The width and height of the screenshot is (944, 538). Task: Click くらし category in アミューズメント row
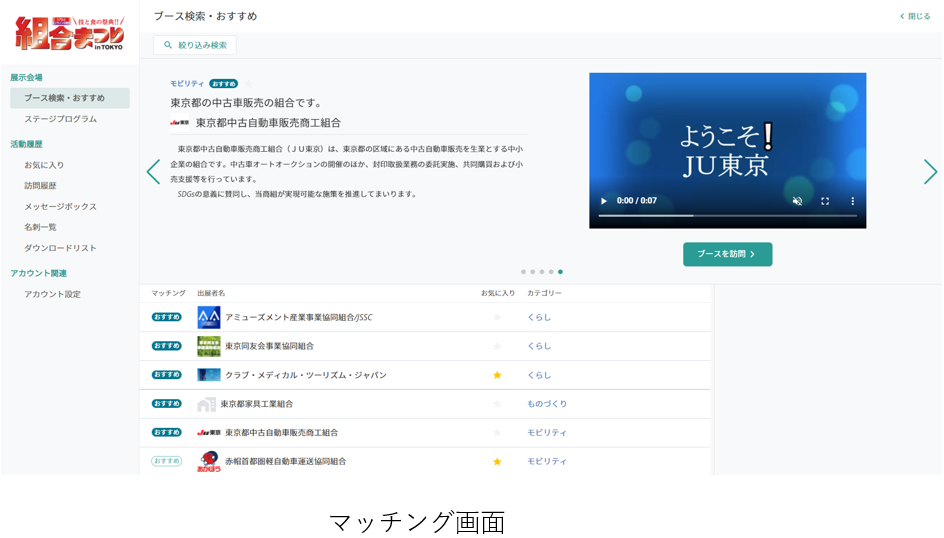(x=539, y=317)
